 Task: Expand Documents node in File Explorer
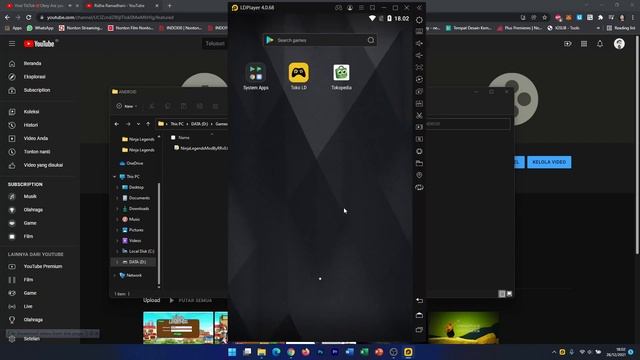point(118,198)
